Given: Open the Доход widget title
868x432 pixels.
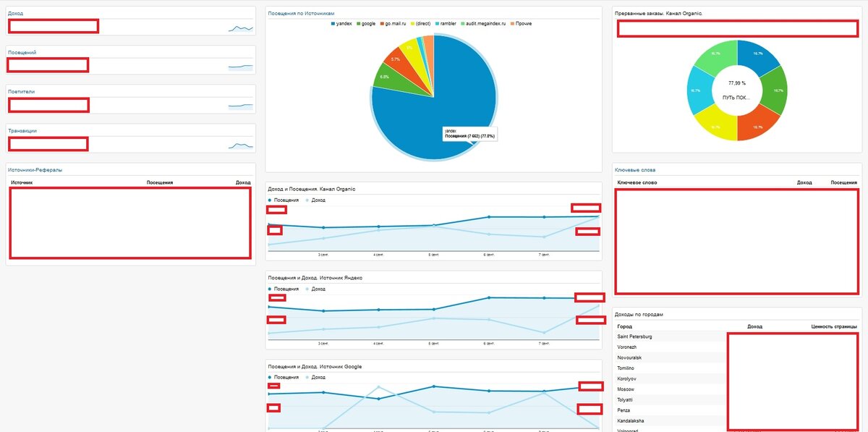Looking at the screenshot, I should [15, 13].
